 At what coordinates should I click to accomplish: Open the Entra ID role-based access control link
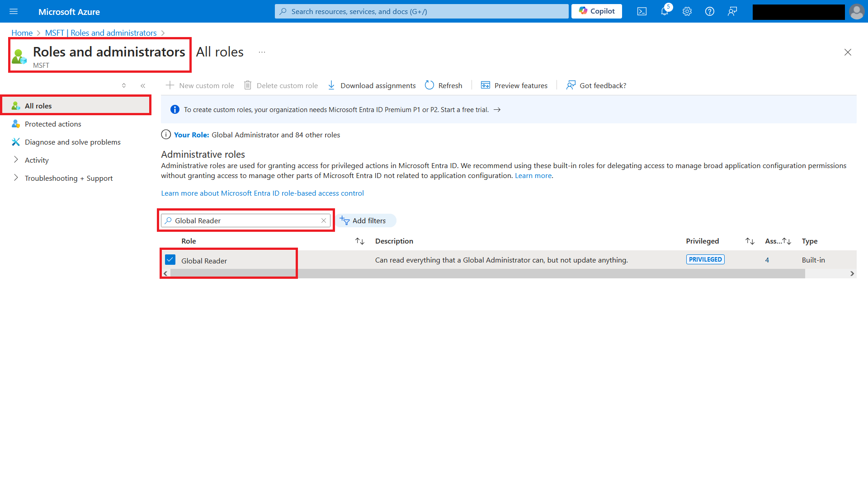(262, 193)
